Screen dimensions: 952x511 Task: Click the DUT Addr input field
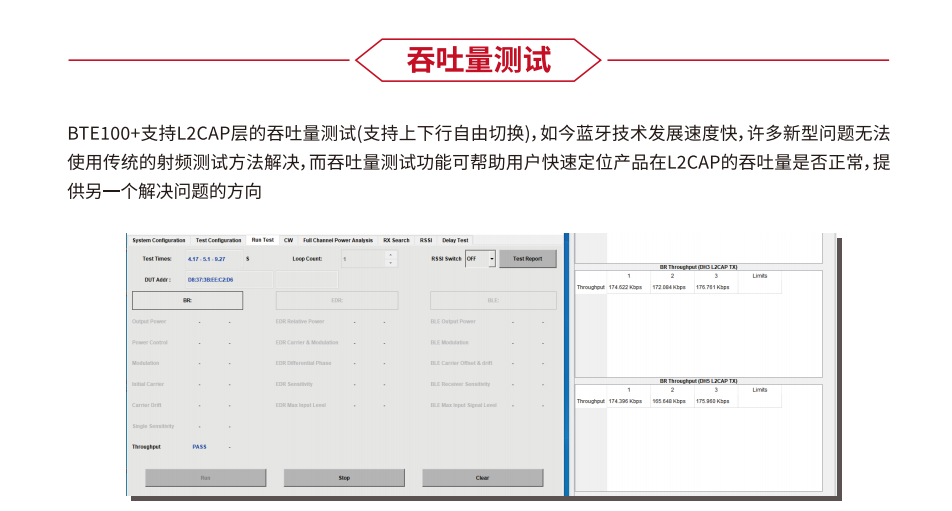click(229, 280)
